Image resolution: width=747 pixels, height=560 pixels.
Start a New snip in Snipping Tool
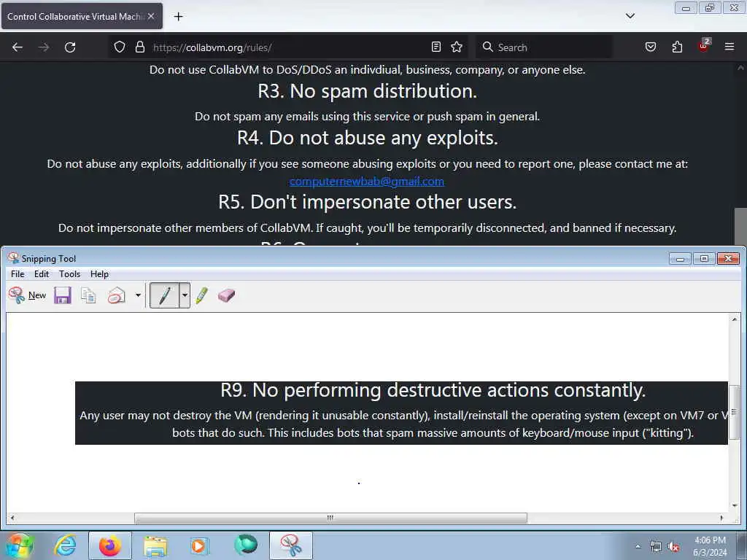(x=28, y=295)
